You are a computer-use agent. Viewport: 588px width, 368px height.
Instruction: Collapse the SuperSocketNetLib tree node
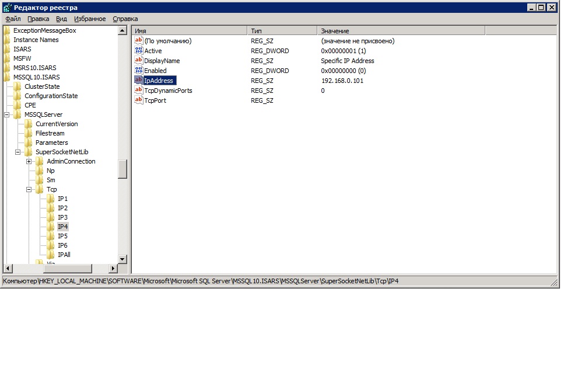pos(17,152)
